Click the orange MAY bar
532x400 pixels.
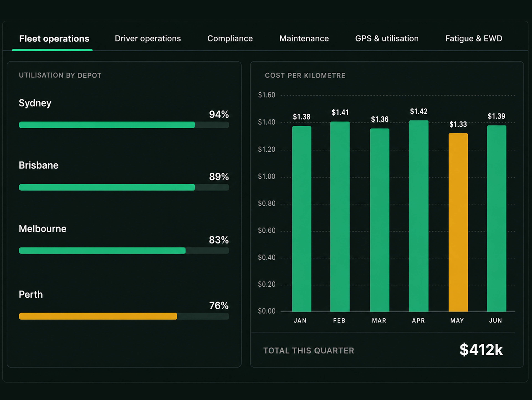tap(458, 222)
